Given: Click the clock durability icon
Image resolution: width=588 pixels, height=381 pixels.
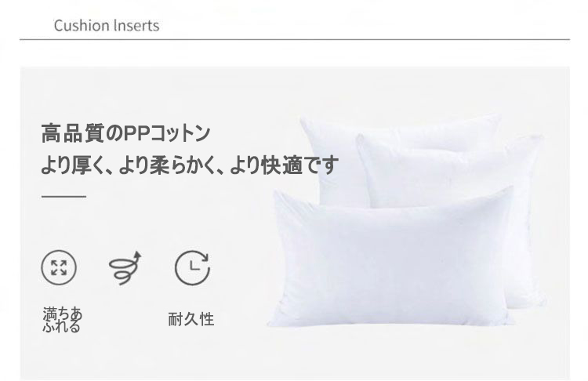Looking at the screenshot, I should click(x=192, y=268).
